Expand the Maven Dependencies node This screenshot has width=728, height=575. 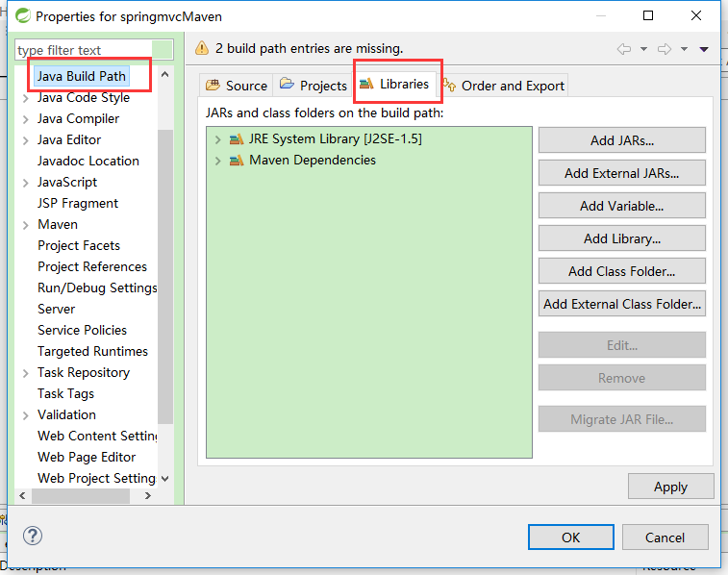point(217,161)
